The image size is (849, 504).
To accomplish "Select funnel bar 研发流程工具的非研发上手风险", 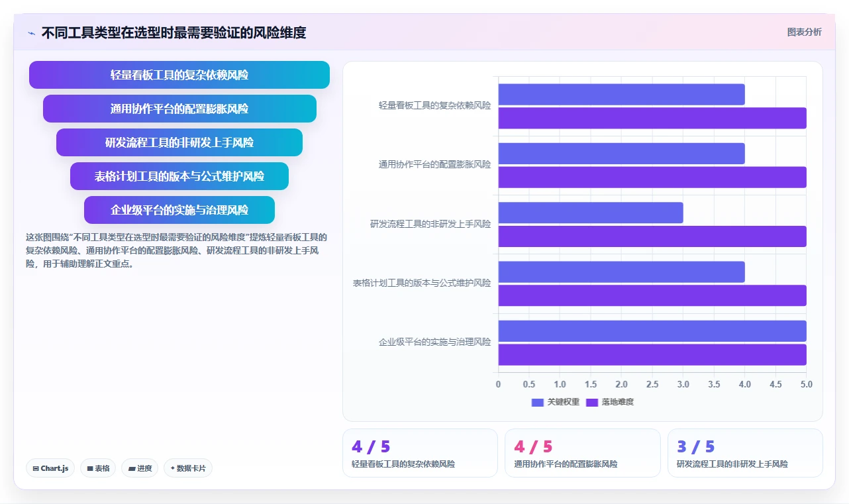I will pyautogui.click(x=179, y=142).
